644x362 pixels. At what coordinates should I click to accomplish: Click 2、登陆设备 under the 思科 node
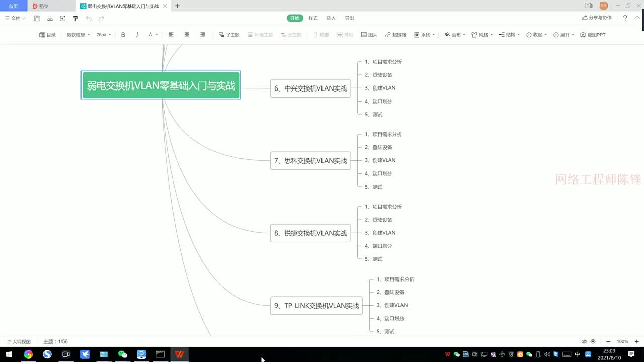(x=378, y=147)
